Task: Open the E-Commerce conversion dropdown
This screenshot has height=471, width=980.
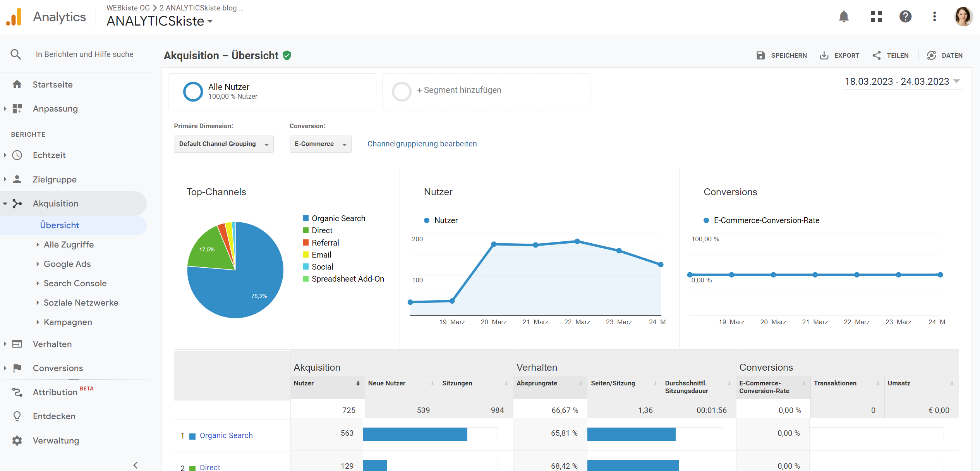Action: point(320,144)
